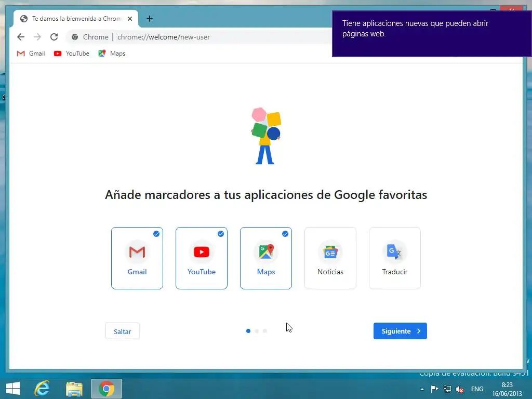Select the second page indicator dot
Screen dimensions: 532x399
257,331
